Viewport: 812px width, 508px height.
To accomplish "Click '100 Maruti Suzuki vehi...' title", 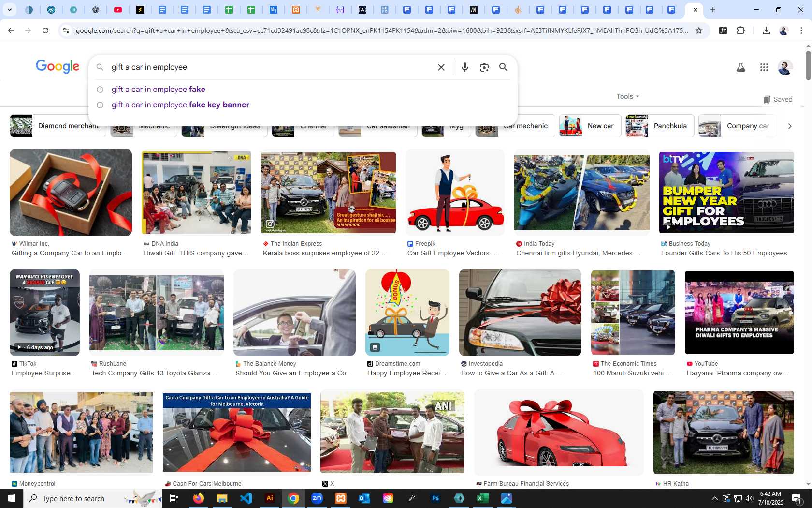I will [x=632, y=373].
